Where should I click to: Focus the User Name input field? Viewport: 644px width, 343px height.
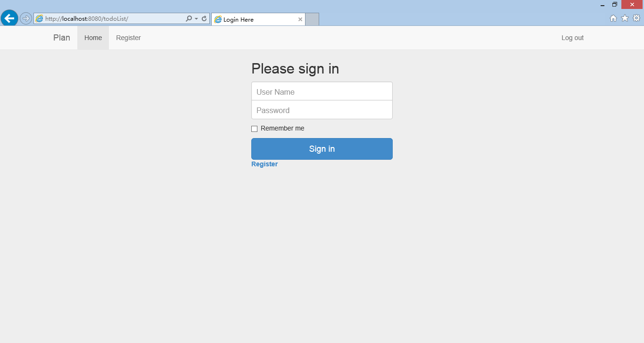point(322,91)
